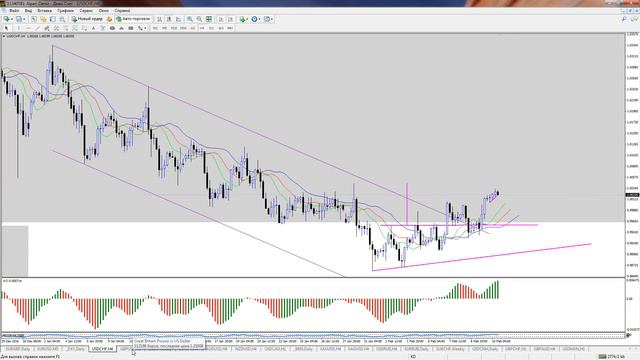Open the MetaEditor icon
This screenshot has width=640, height=360.
(109, 19)
